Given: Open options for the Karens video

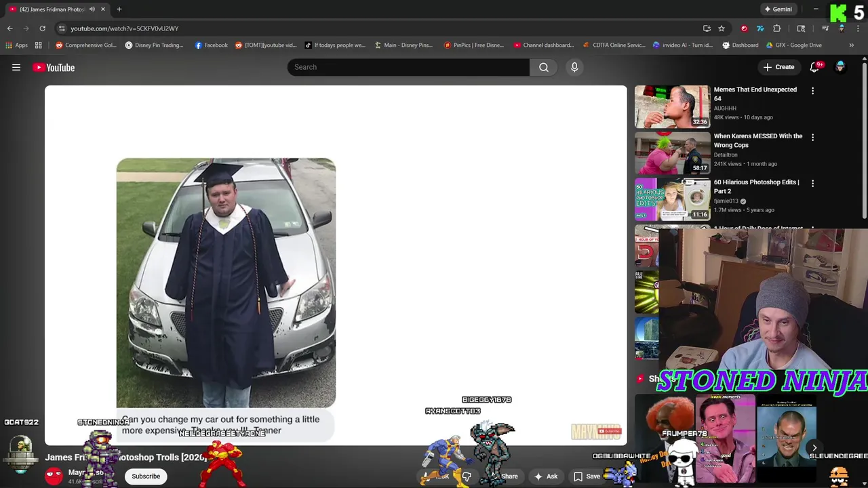Looking at the screenshot, I should point(812,137).
